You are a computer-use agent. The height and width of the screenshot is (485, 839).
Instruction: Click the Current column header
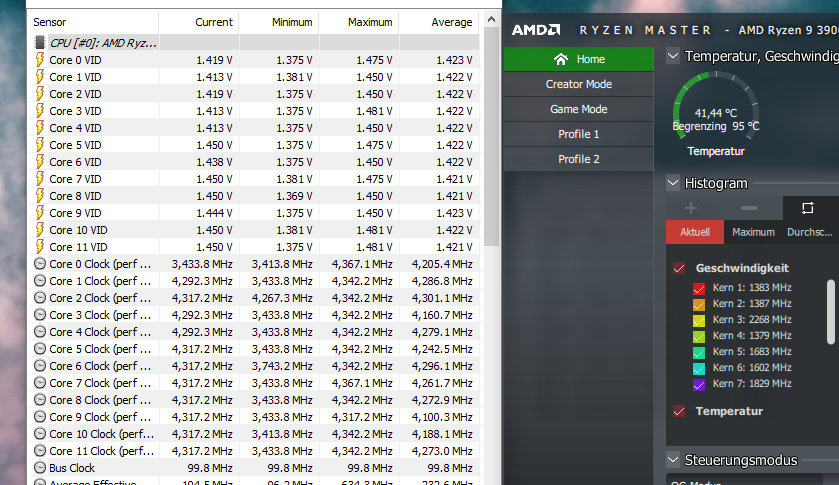tap(199, 22)
